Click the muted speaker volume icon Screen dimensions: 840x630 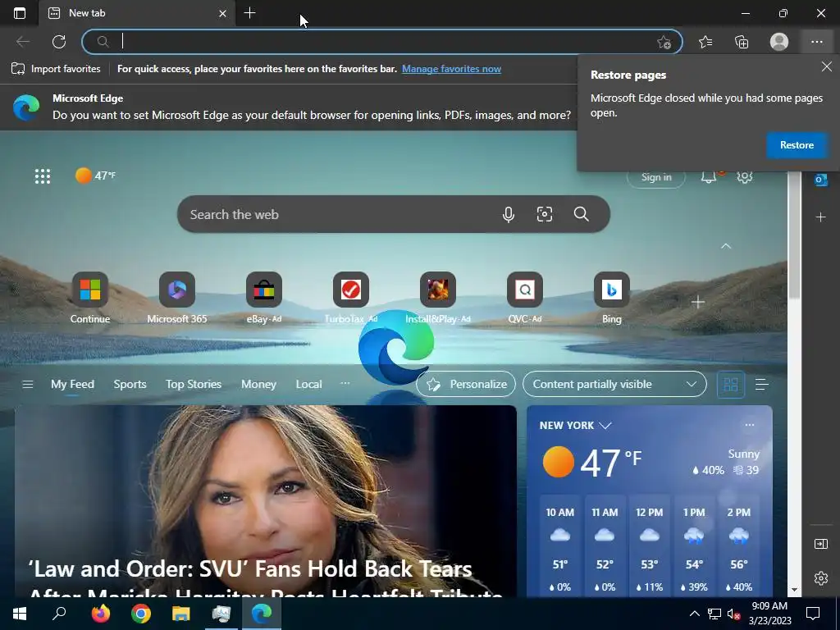(734, 614)
